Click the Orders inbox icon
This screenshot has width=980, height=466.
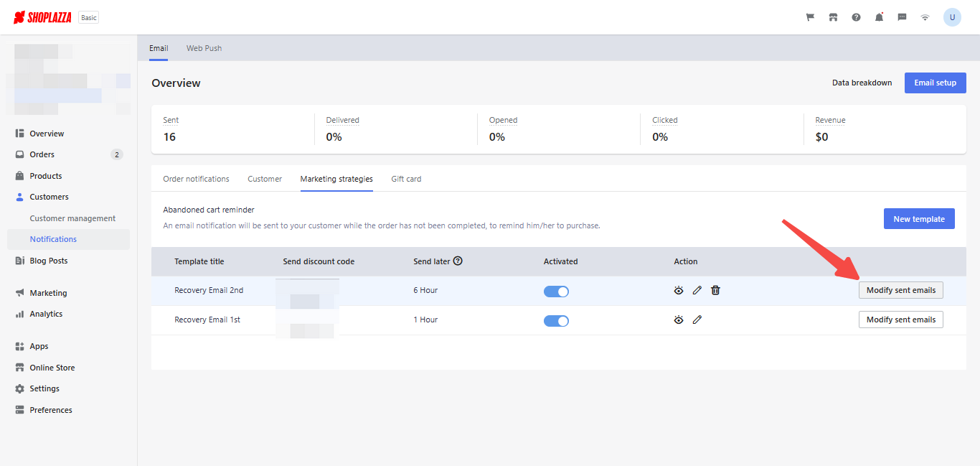pyautogui.click(x=20, y=154)
